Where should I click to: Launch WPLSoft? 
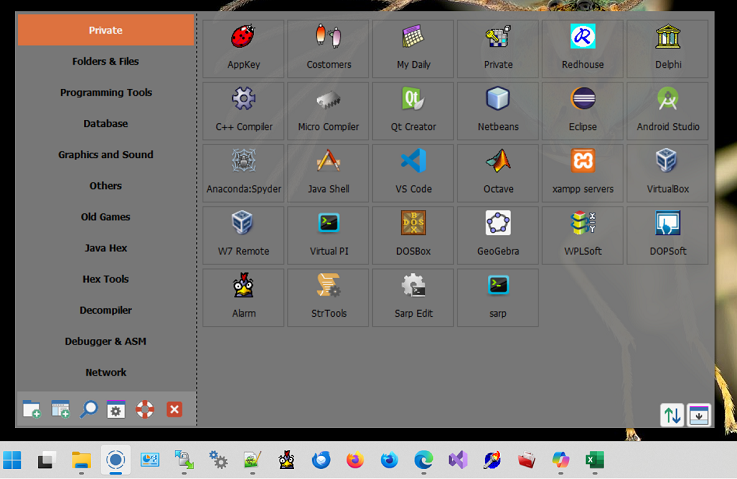582,236
